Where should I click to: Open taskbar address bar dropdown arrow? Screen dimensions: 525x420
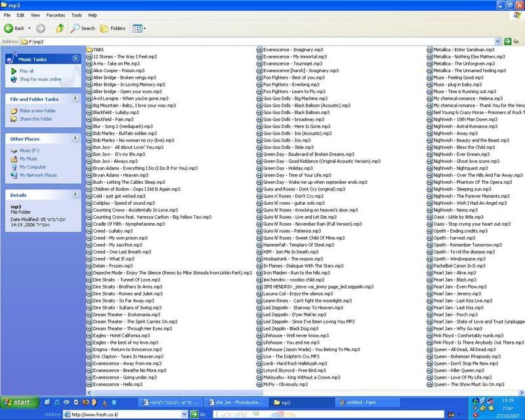(x=184, y=415)
